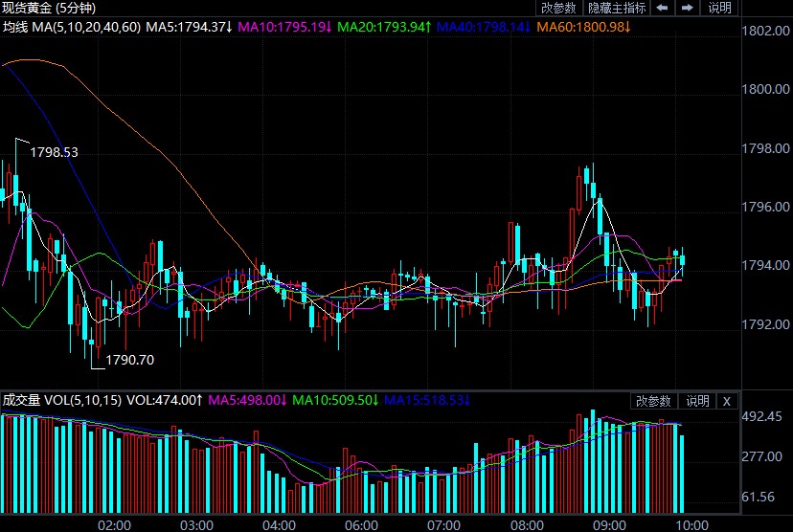Click the 277.00 volume axis label
The width and height of the screenshot is (793, 532).
pos(761,456)
